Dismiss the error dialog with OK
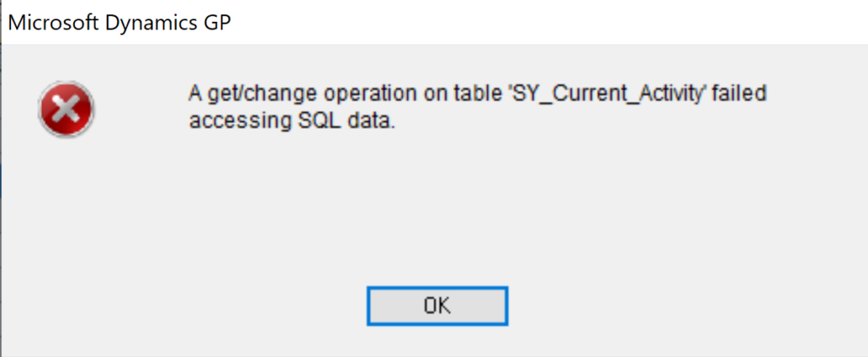868x357 pixels. pos(437,306)
